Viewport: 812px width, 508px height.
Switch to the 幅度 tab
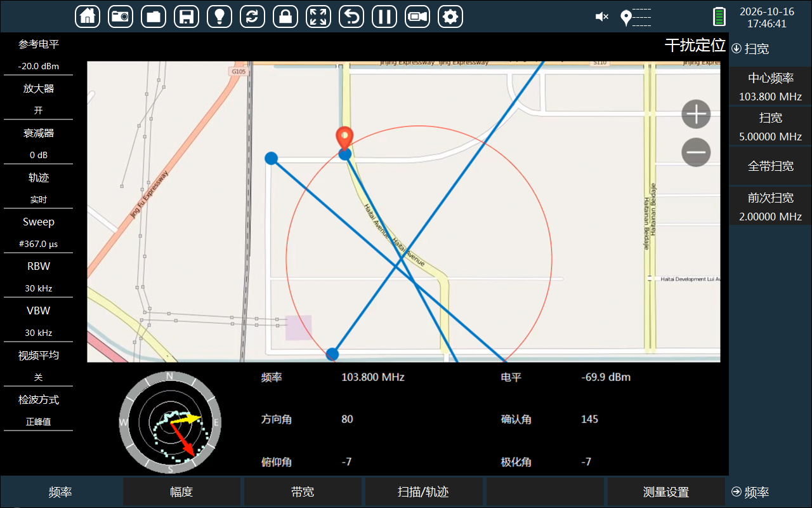pyautogui.click(x=181, y=492)
